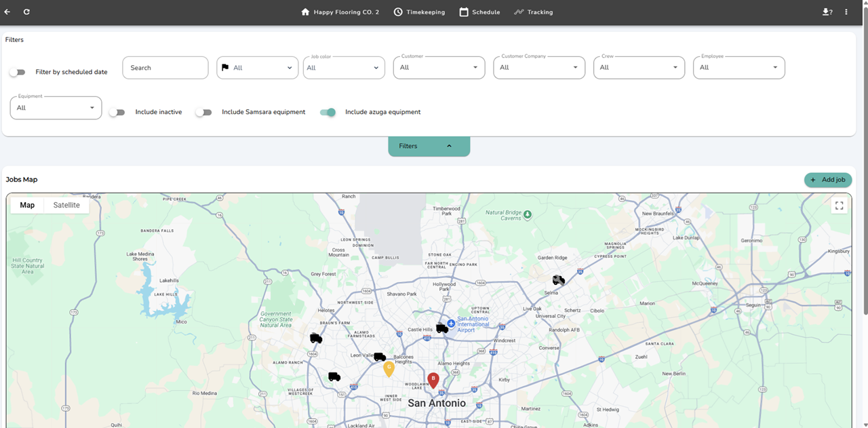Switch to Satellite view tab

point(66,205)
